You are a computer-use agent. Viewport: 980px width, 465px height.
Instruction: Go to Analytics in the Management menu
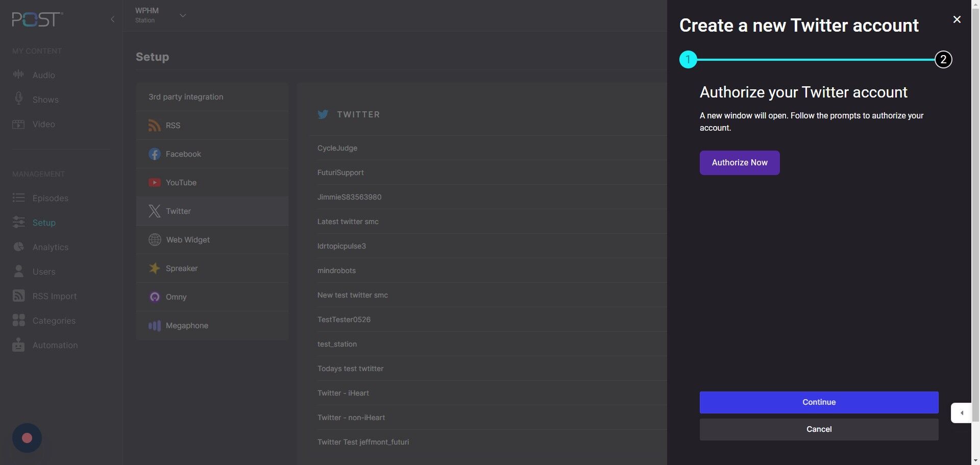click(50, 247)
